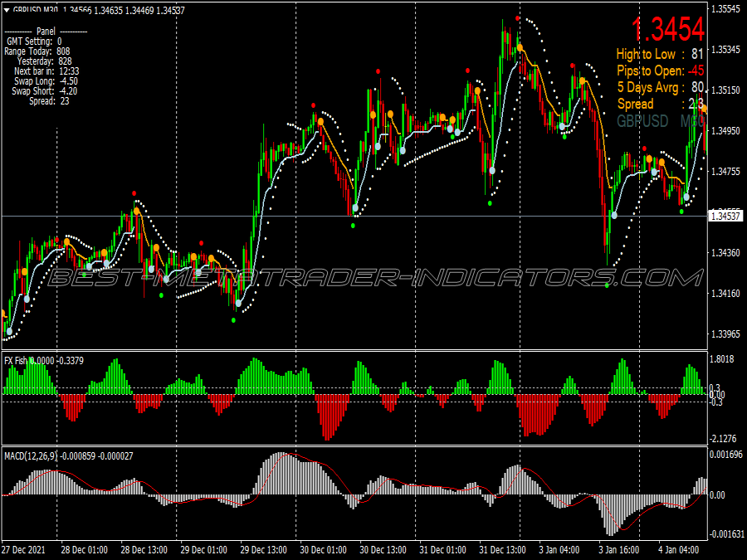
Task: Click the '27 Dec 2021' date label
Action: (x=23, y=550)
